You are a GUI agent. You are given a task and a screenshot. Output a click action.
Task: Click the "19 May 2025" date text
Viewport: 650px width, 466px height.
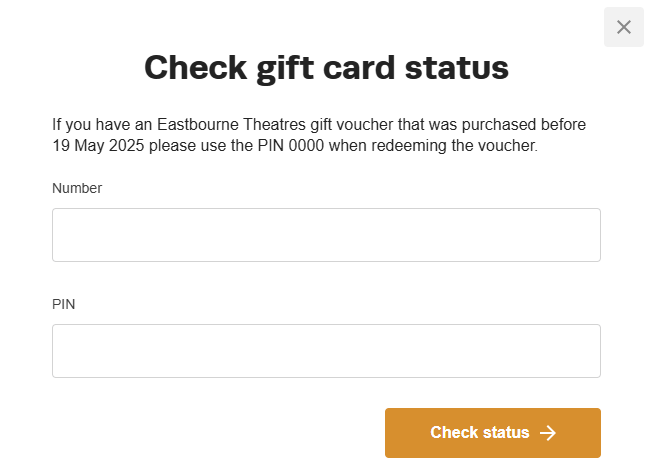point(95,146)
